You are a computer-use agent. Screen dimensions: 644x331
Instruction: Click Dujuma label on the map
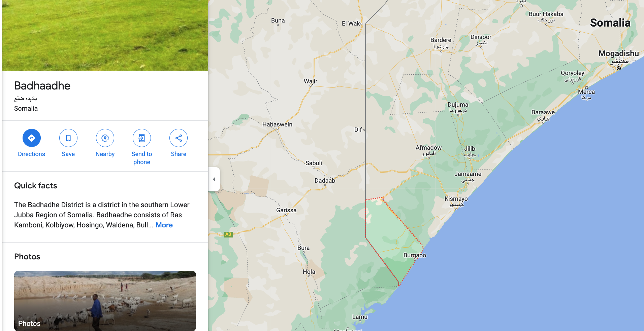click(458, 105)
